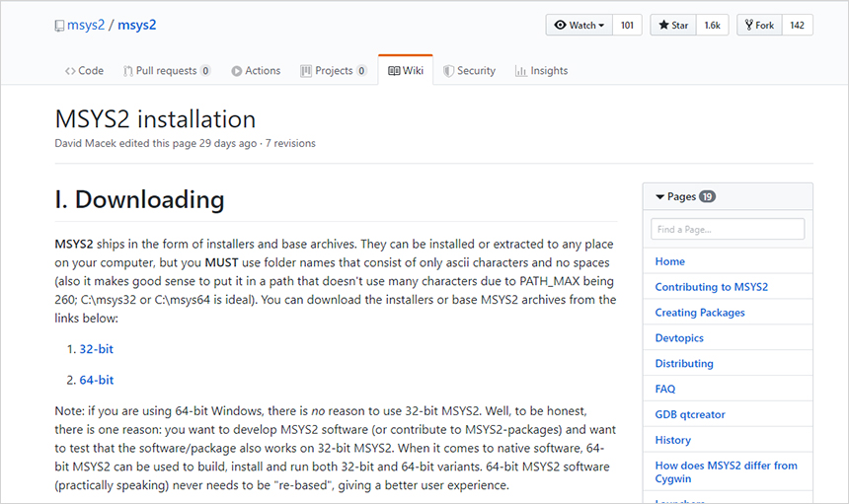Download the 64-bit installer link

[97, 380]
